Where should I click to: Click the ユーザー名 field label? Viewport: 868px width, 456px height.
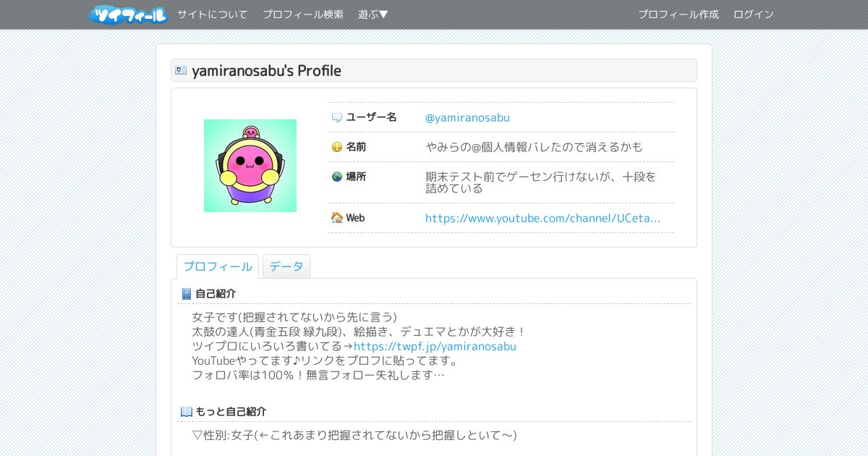[372, 117]
